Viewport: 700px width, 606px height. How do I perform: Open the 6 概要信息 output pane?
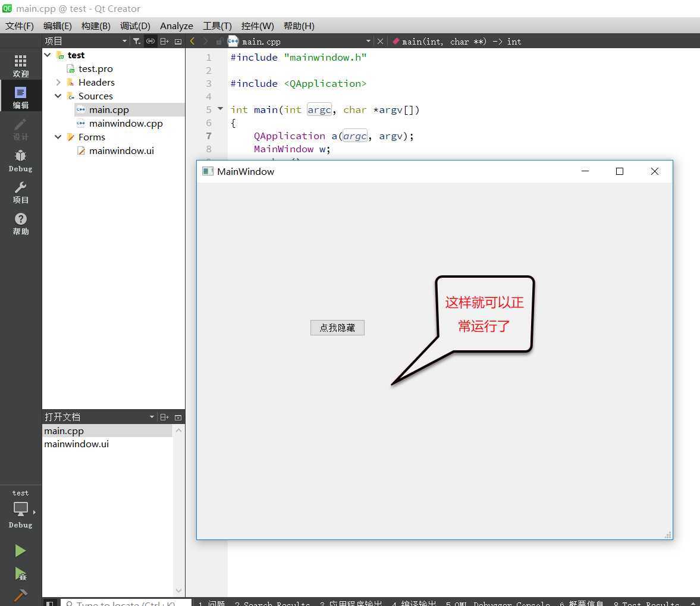point(581,603)
